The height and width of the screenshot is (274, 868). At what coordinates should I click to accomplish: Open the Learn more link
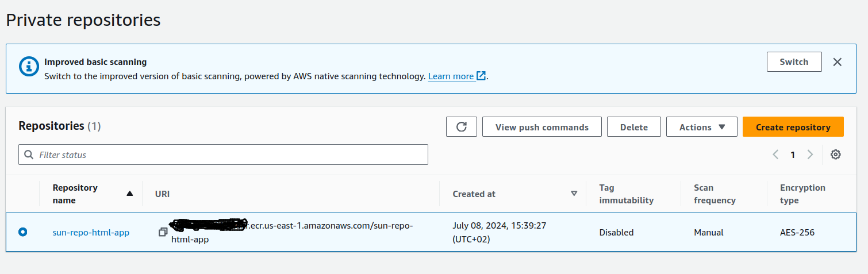pos(457,76)
